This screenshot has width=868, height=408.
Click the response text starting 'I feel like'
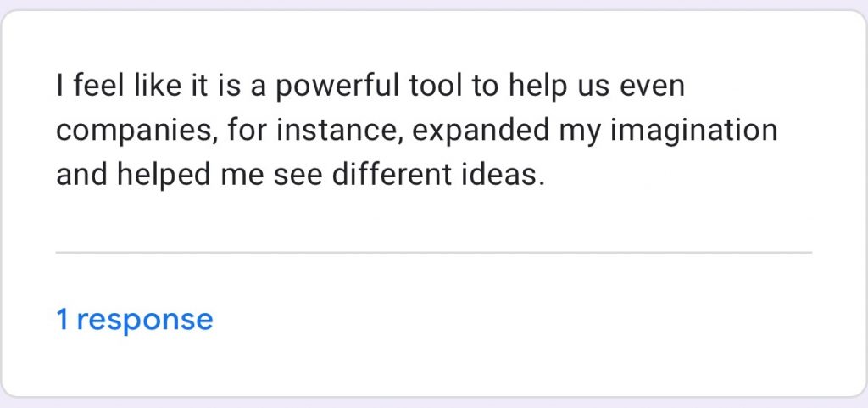tap(417, 131)
